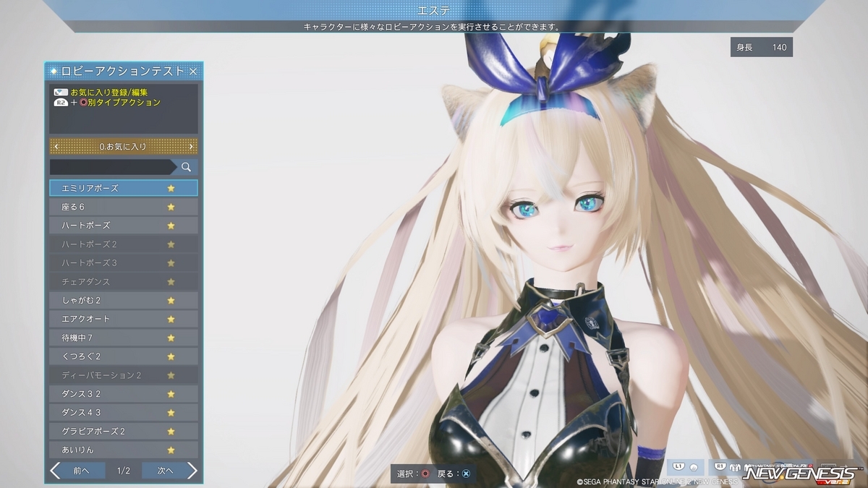
Task: Toggle favorite star on チェアダンス
Action: coord(171,282)
